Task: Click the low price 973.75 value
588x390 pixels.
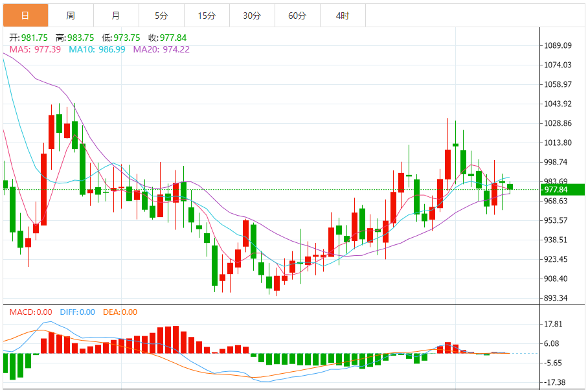Action: pos(127,38)
